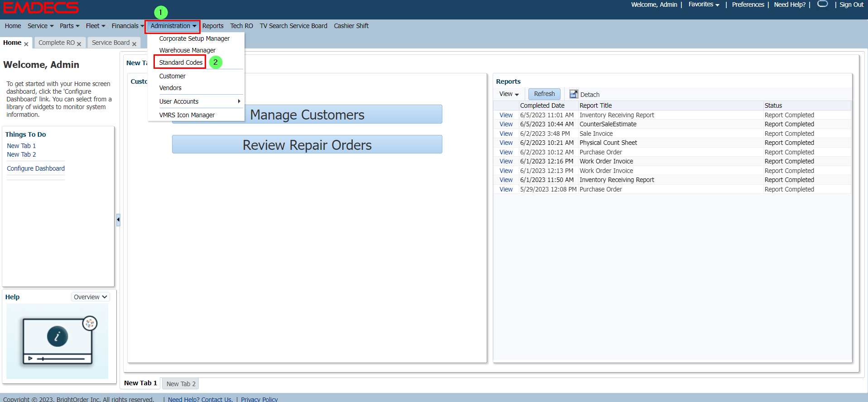Select Corporate Setup Manager menu item
Image resolution: width=868 pixels, height=402 pixels.
tap(194, 38)
